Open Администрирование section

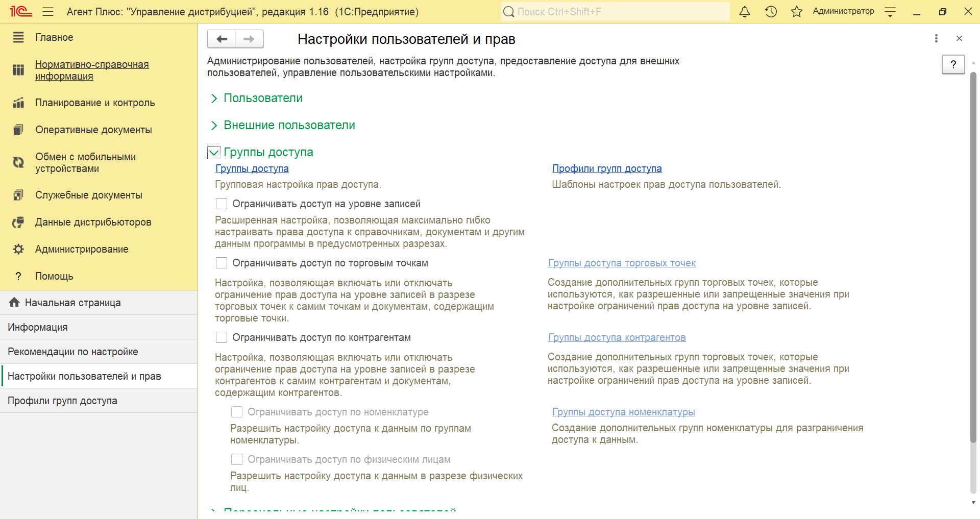82,249
